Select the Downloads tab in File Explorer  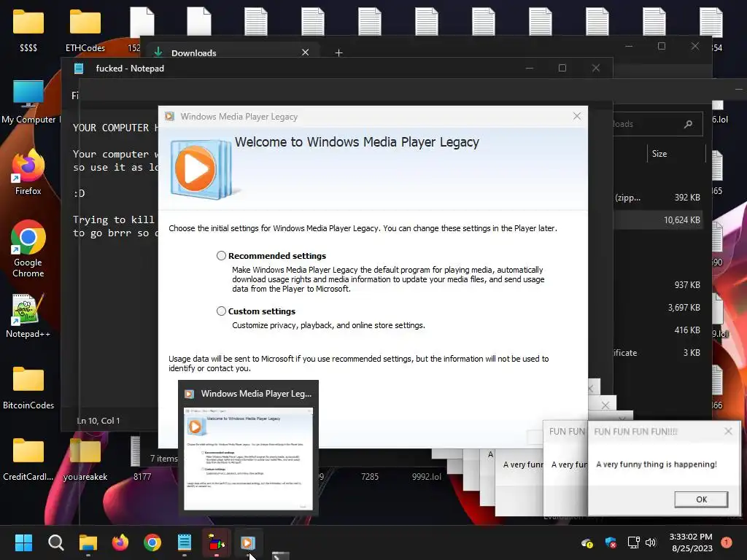tap(193, 52)
